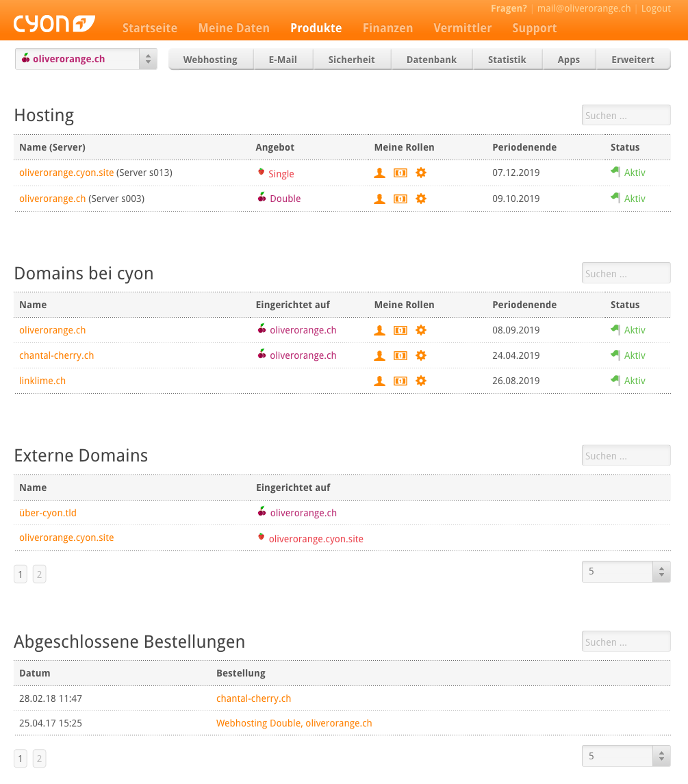Focus the Externe Domains search field
Viewport: 688px width, 784px height.
point(626,455)
